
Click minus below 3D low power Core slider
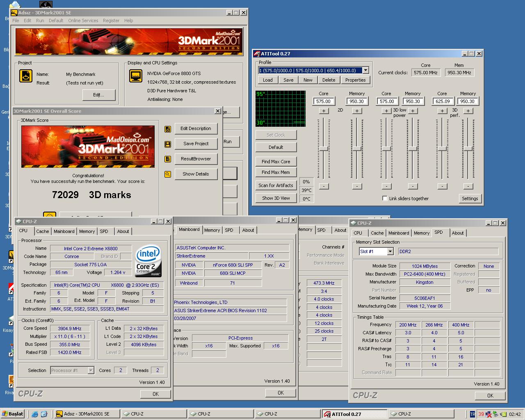point(386,186)
